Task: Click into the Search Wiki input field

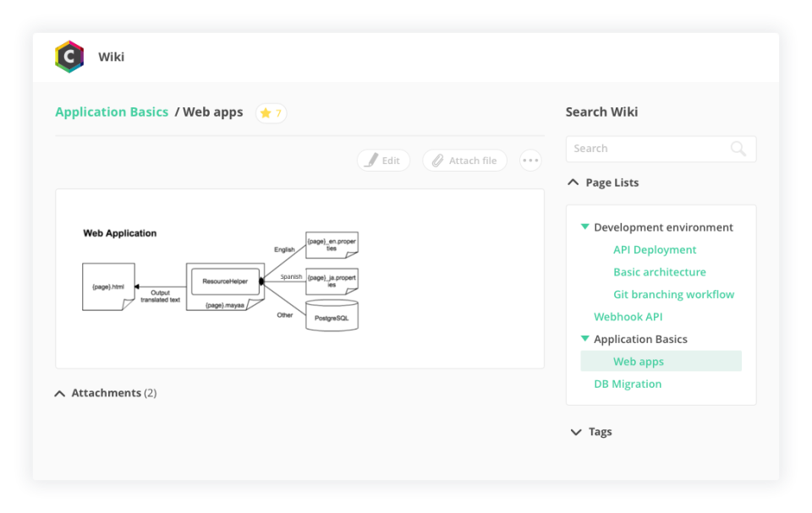Action: click(647, 149)
